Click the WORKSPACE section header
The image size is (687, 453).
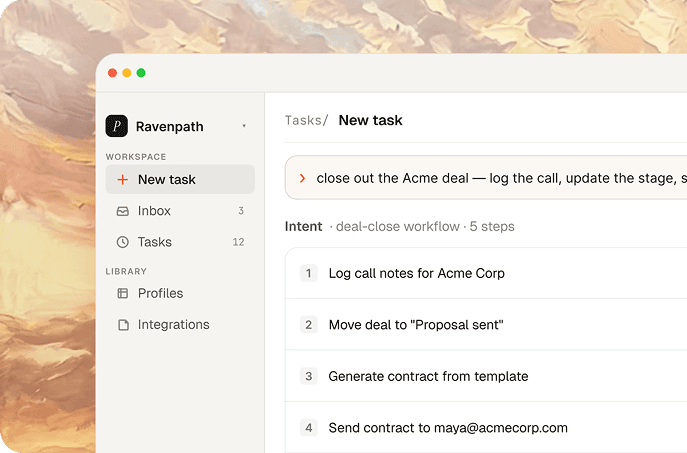pos(136,157)
